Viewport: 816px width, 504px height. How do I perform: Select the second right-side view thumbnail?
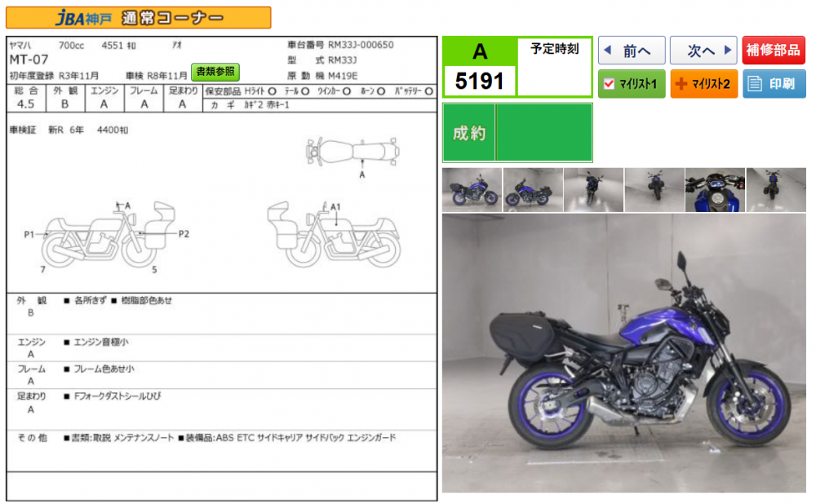[533, 190]
